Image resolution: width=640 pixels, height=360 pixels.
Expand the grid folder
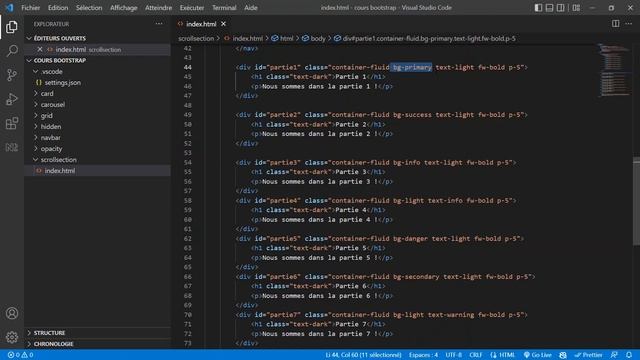[97, 116]
